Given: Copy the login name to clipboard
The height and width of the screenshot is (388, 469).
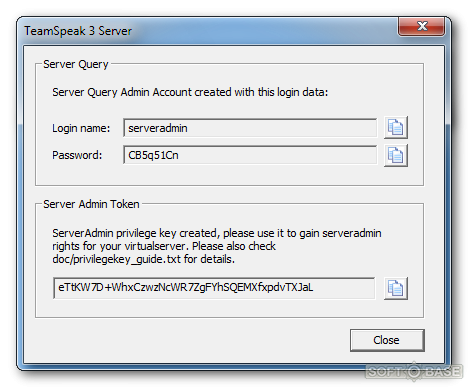Looking at the screenshot, I should [395, 127].
